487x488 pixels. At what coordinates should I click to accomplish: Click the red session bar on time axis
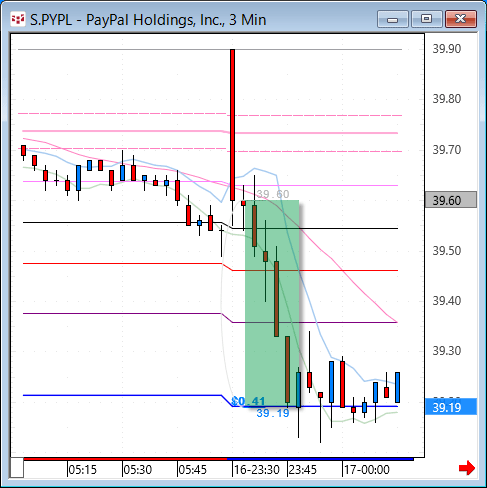(x=125, y=459)
